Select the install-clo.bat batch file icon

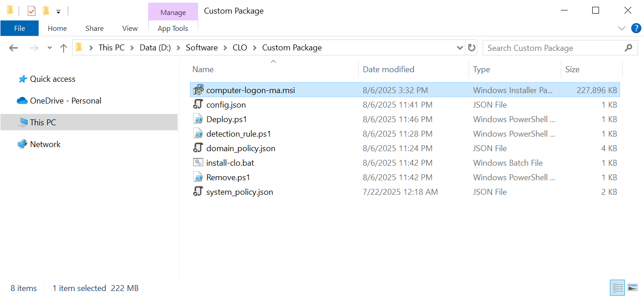click(x=198, y=163)
